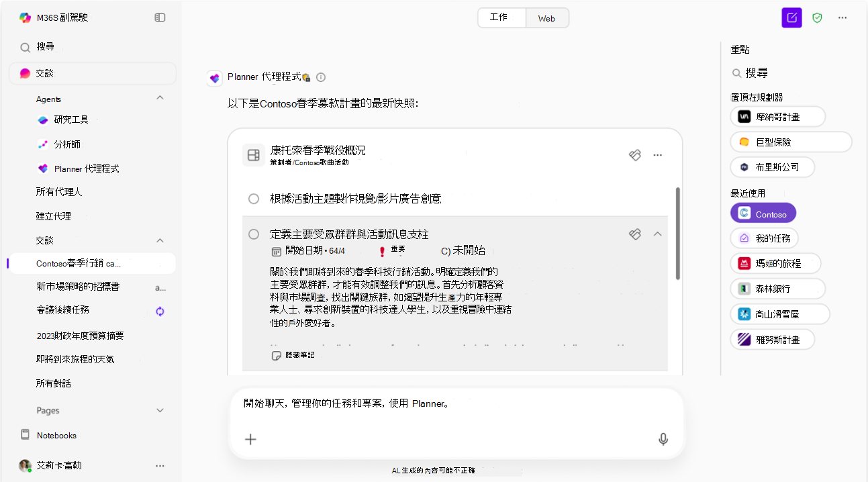Open Planner 代理程式 in sidebar

(x=86, y=168)
